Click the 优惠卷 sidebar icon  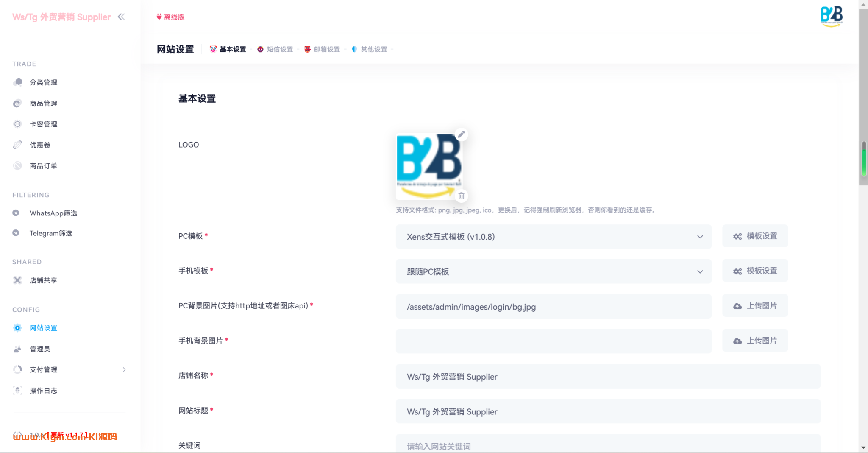tap(17, 145)
